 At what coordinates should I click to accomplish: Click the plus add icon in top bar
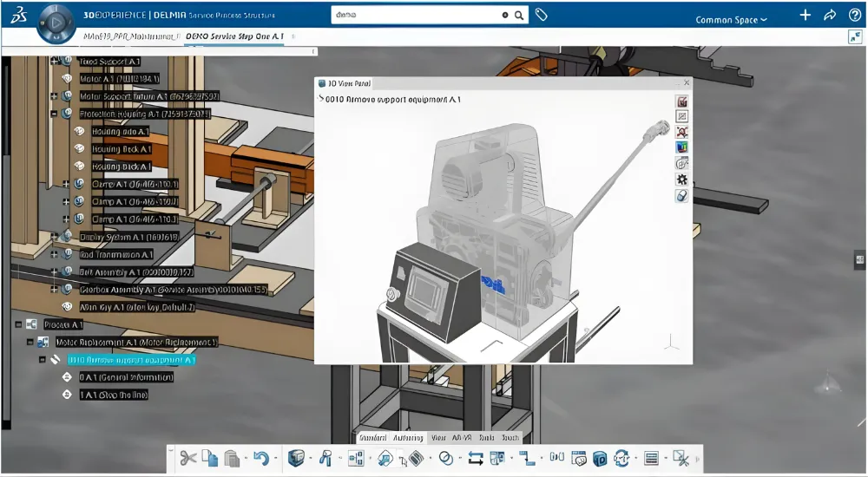click(x=805, y=16)
